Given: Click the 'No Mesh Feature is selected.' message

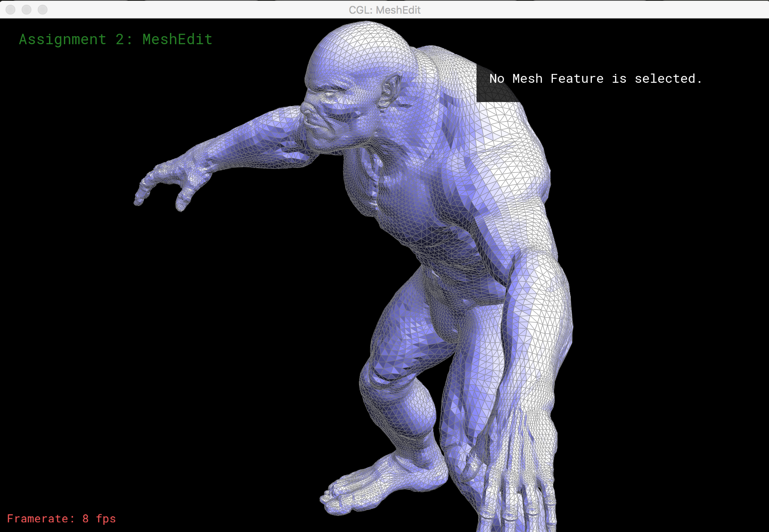Looking at the screenshot, I should [x=595, y=79].
